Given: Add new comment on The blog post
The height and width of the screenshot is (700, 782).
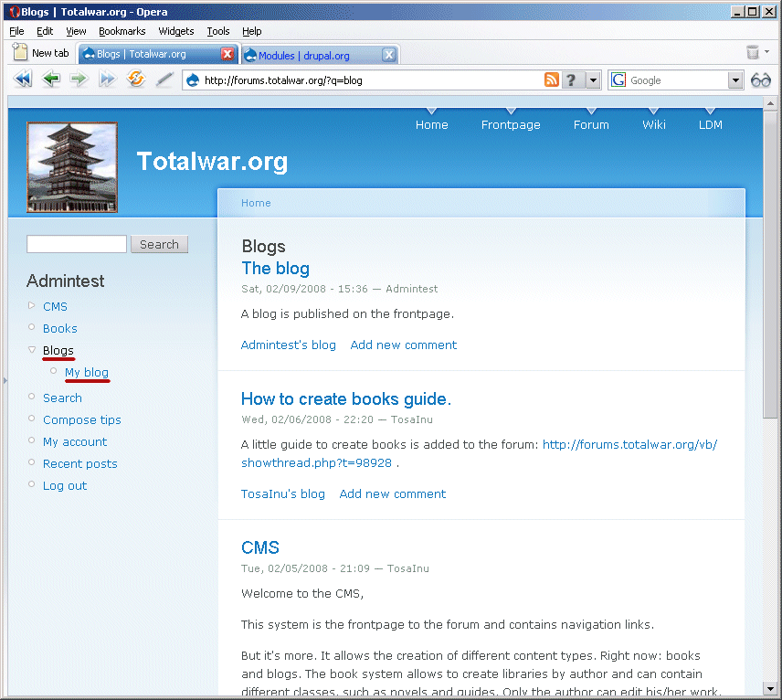Looking at the screenshot, I should (x=404, y=345).
